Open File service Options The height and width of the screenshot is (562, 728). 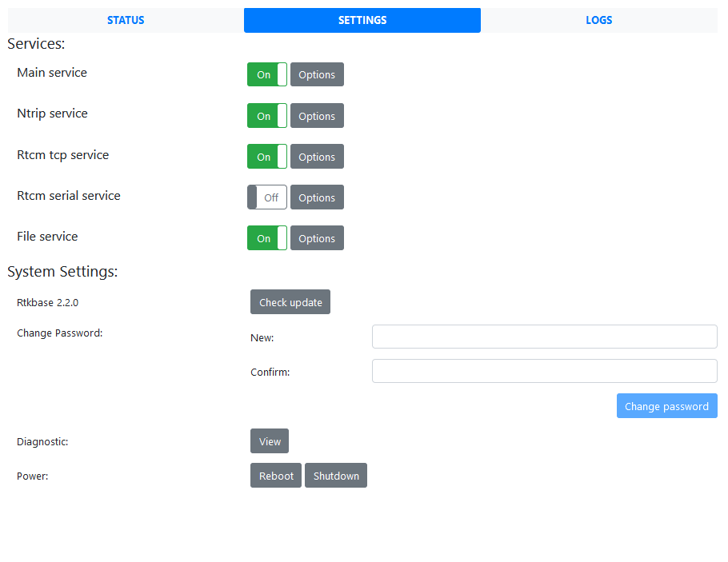(317, 238)
